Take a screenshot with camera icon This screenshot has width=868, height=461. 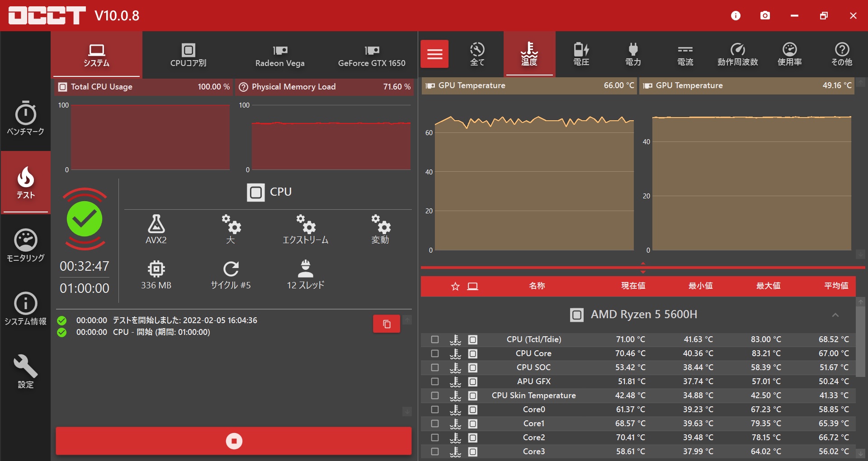tap(765, 16)
